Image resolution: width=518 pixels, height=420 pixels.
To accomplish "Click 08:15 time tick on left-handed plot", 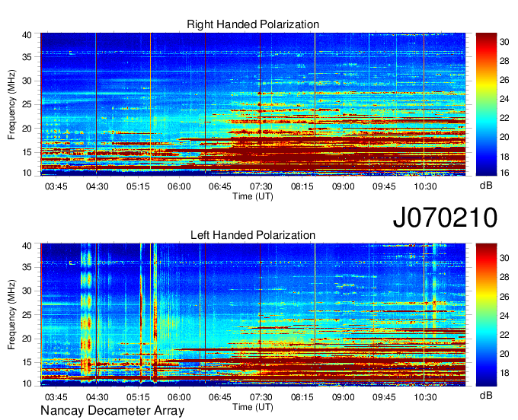I will (x=302, y=397).
